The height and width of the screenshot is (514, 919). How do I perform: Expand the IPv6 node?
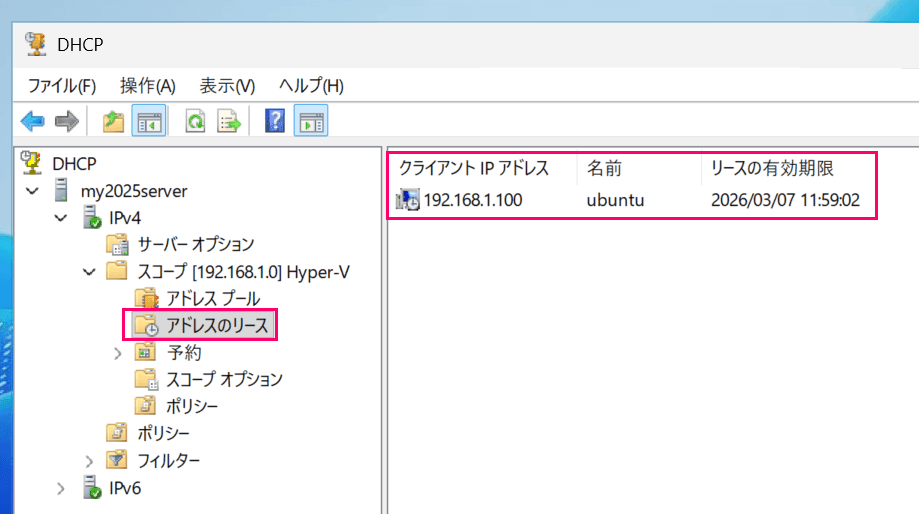tap(60, 489)
